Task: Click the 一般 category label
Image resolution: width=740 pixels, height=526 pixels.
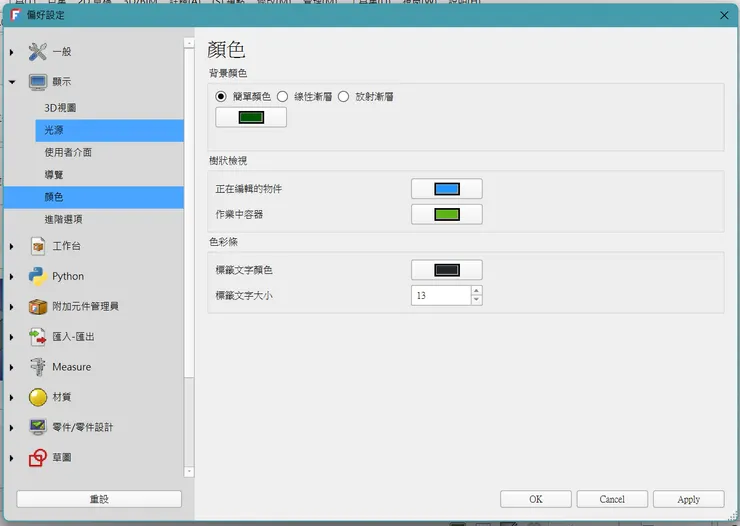Action: 62,52
